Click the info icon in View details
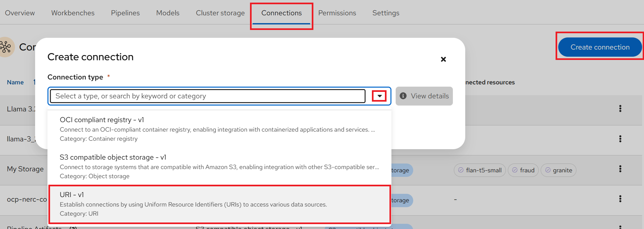Image resolution: width=644 pixels, height=229 pixels. point(403,96)
